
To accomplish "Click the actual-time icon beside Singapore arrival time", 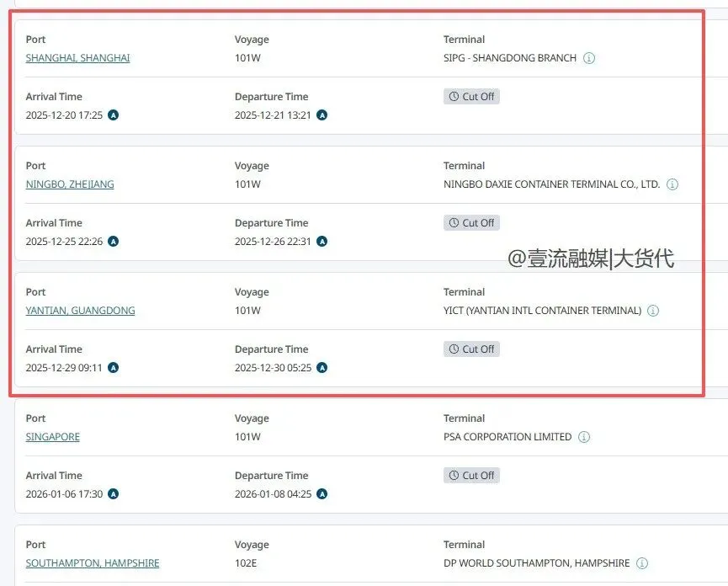I will pos(114,494).
